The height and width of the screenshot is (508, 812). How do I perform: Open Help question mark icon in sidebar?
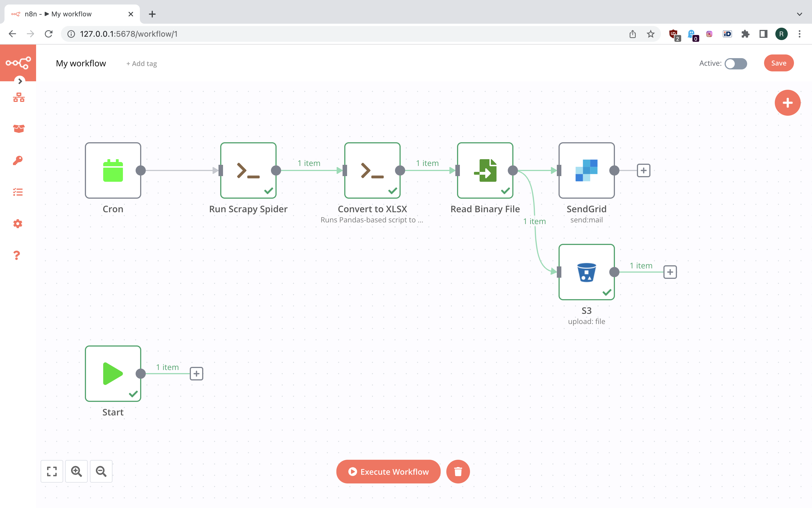(x=17, y=255)
